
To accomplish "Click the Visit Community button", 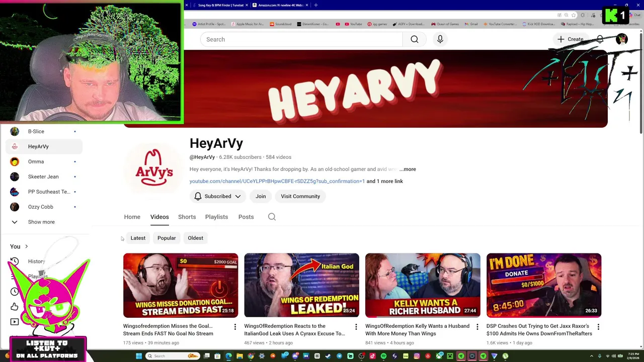I will coord(300,196).
